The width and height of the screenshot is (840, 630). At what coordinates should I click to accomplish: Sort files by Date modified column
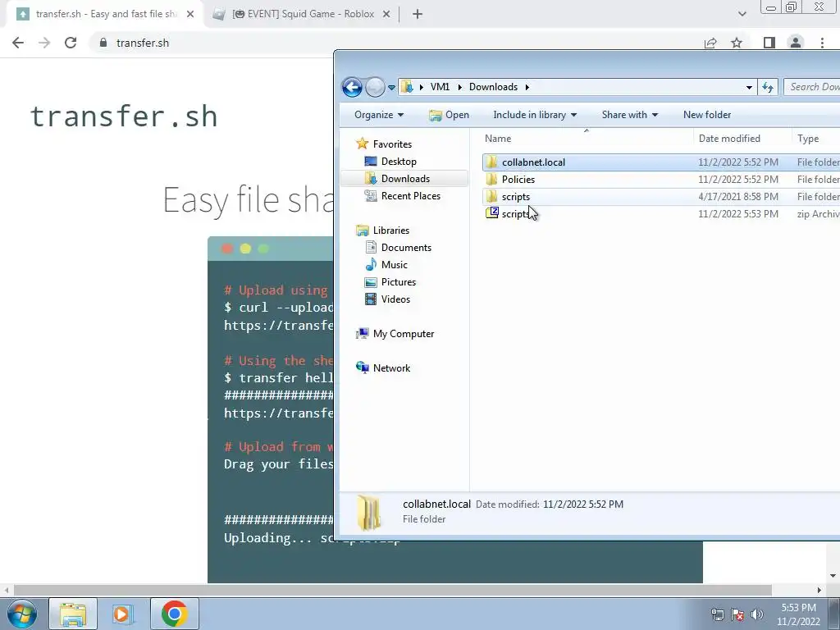tap(742, 138)
